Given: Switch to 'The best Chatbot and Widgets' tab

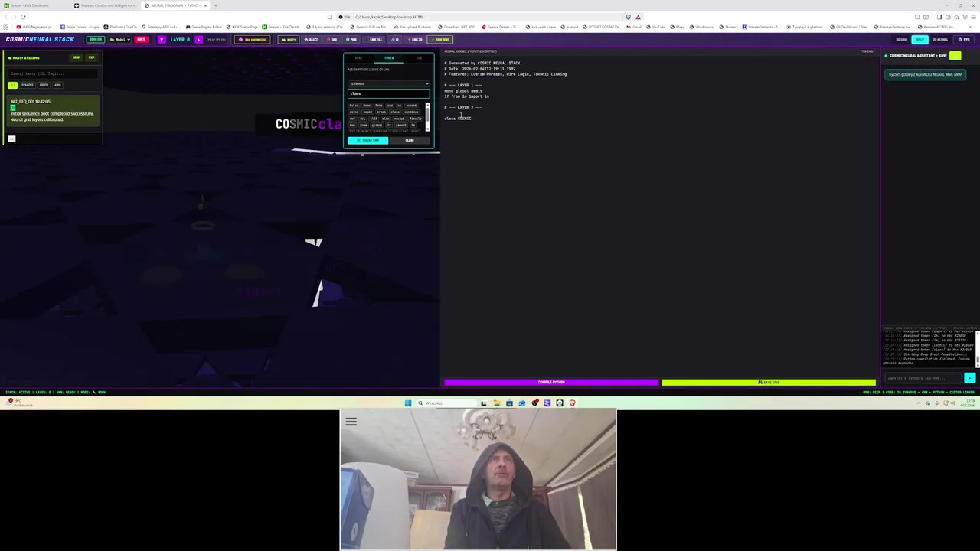Looking at the screenshot, I should click(105, 5).
